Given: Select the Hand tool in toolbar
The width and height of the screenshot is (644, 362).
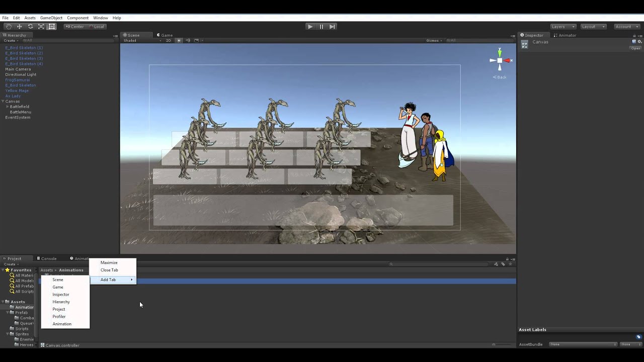Looking at the screenshot, I should [x=8, y=27].
